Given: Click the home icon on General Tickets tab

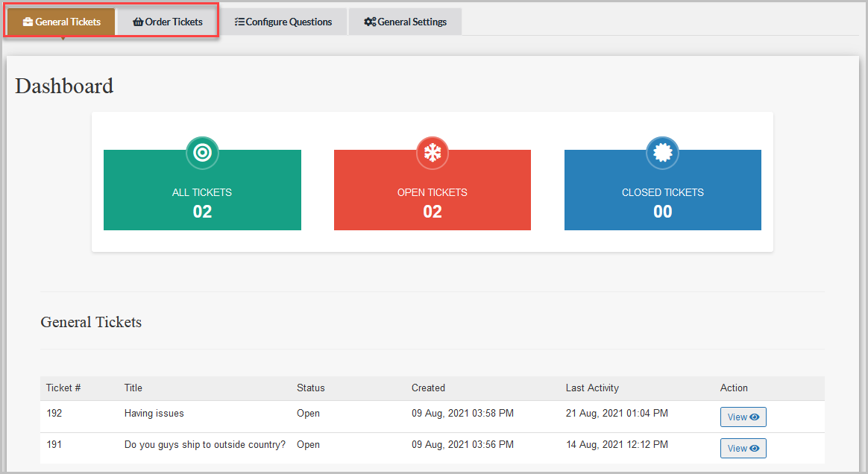Looking at the screenshot, I should 27,21.
